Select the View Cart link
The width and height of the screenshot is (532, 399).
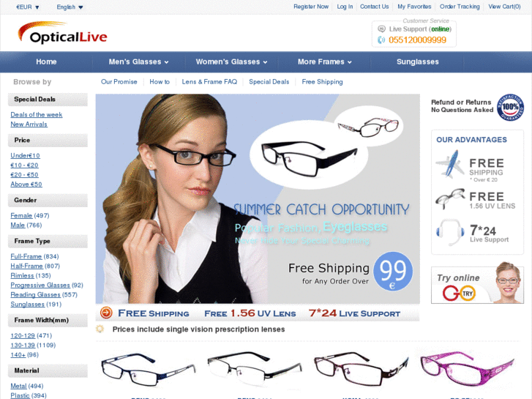click(504, 7)
